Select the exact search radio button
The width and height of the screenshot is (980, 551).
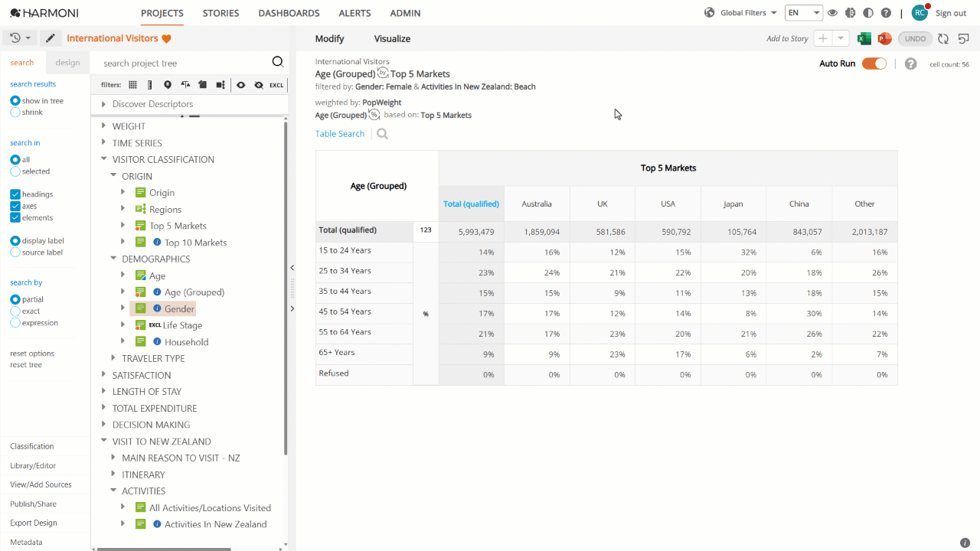click(x=15, y=311)
